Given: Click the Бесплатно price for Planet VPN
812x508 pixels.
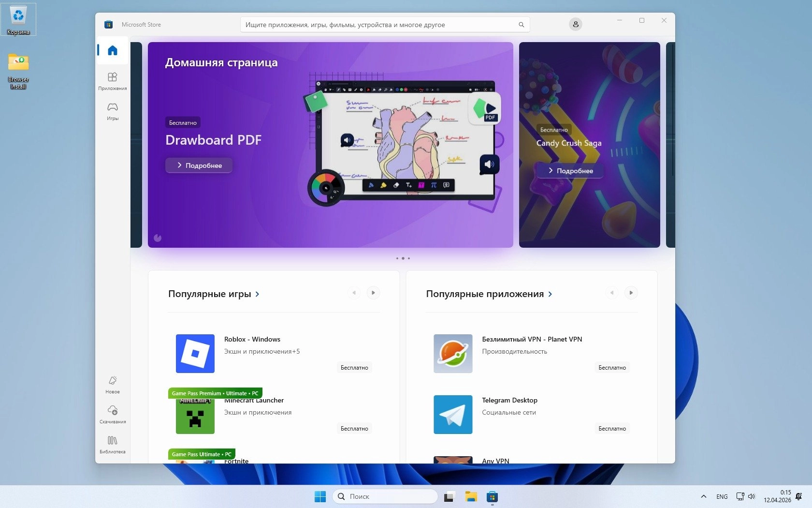Looking at the screenshot, I should pyautogui.click(x=612, y=368).
